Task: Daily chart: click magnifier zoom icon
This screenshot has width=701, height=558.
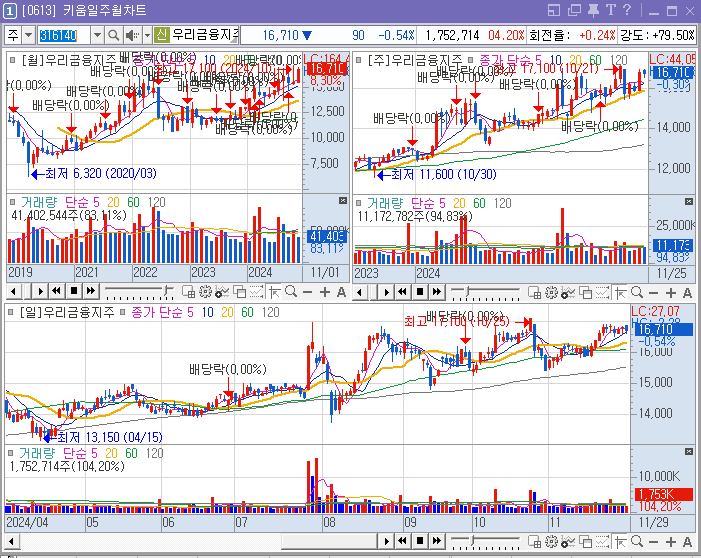Action: pyautogui.click(x=637, y=541)
